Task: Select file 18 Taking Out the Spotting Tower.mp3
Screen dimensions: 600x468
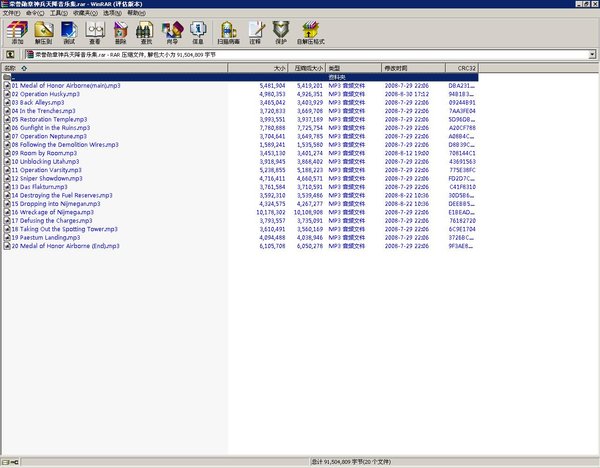Action: click(65, 229)
